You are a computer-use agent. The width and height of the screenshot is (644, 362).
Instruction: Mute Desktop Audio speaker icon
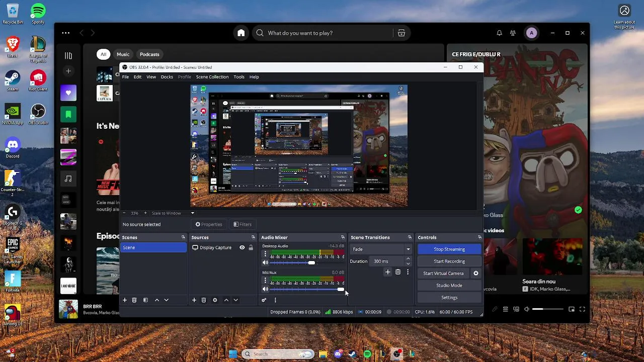(265, 263)
